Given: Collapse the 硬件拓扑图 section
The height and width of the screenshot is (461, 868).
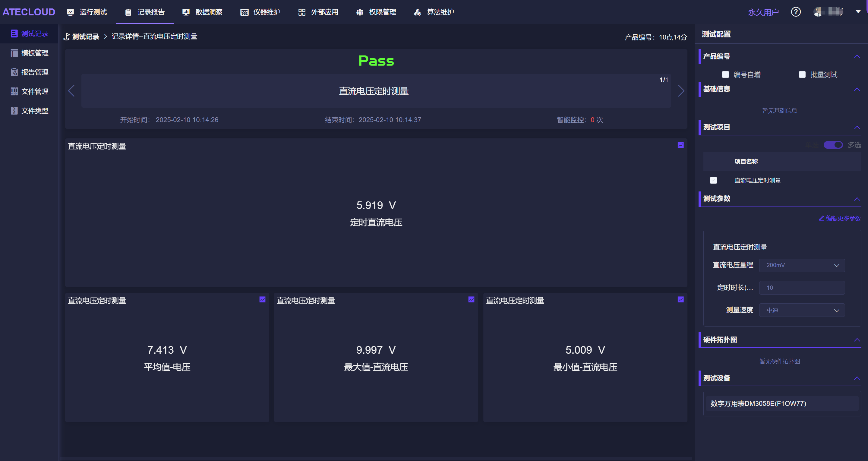Looking at the screenshot, I should pos(857,340).
